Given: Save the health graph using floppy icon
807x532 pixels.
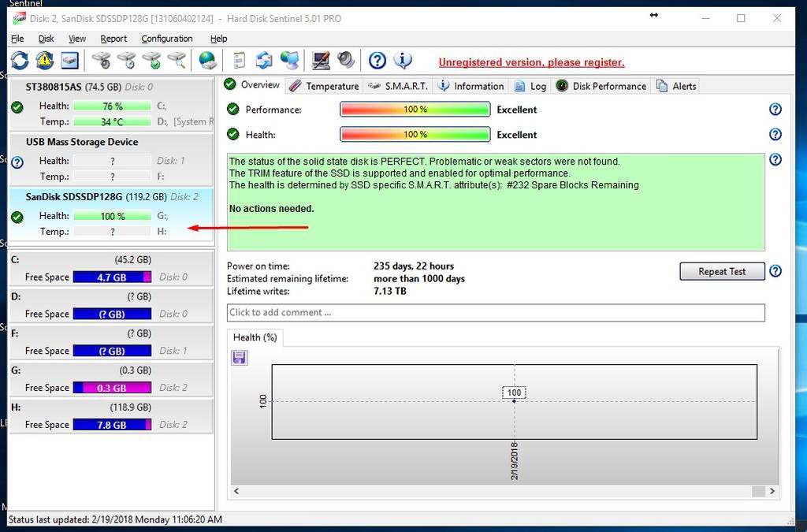Looking at the screenshot, I should point(240,358).
